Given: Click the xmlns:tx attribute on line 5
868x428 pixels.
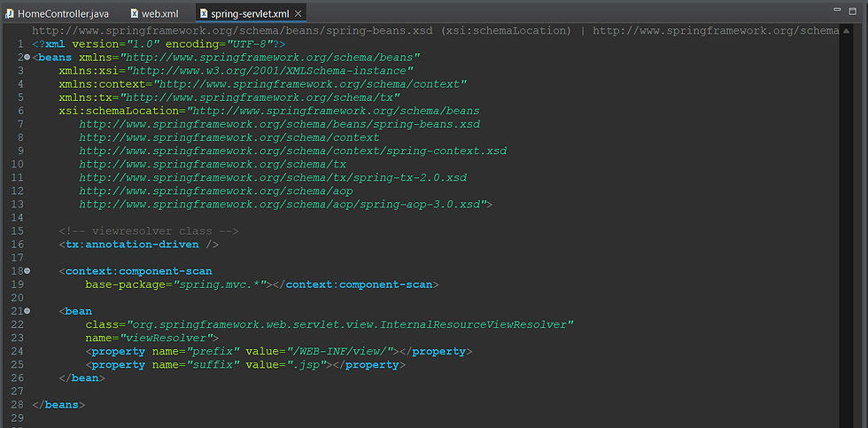Looking at the screenshot, I should (229, 97).
